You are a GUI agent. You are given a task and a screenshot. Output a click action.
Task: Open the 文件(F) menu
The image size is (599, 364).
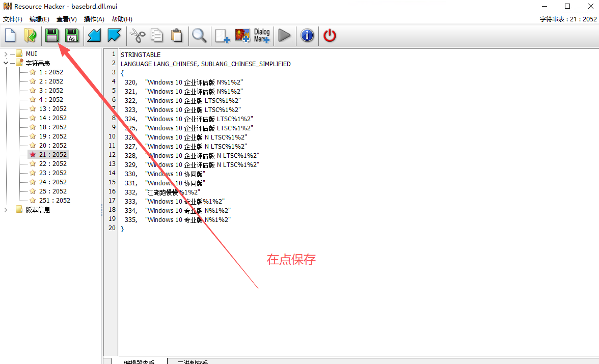[13, 19]
